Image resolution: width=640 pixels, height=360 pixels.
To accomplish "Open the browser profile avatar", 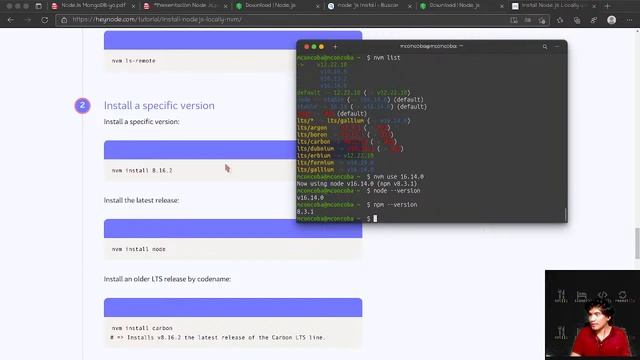I will (x=611, y=20).
